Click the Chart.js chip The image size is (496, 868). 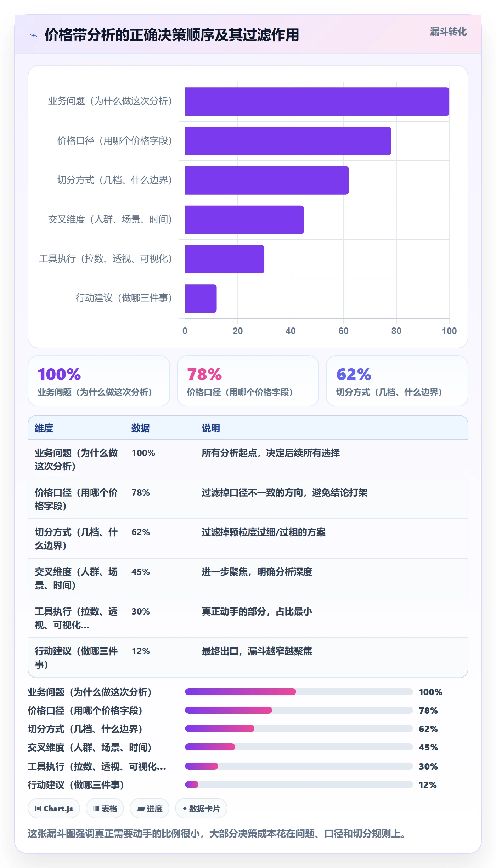point(54,809)
